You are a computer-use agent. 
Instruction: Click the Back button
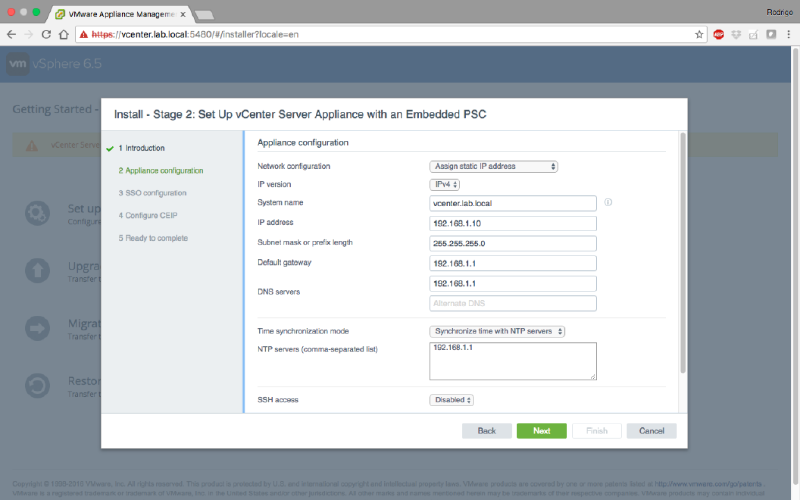486,431
